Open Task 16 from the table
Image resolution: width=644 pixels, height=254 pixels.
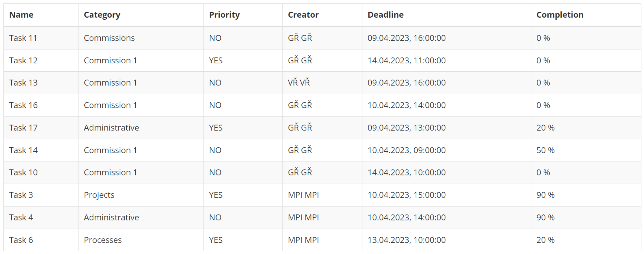23,105
